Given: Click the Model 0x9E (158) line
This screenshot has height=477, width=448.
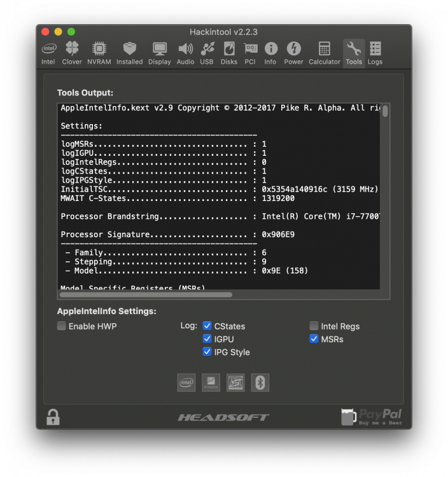Looking at the screenshot, I should click(x=187, y=271).
